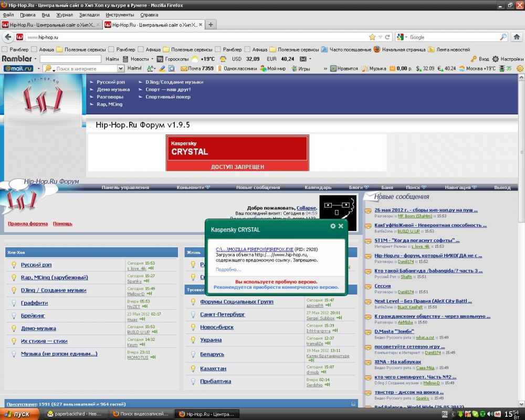This screenshot has width=525, height=420.
Task: Expand the Комьюнити forum menu
Action: coord(193,187)
